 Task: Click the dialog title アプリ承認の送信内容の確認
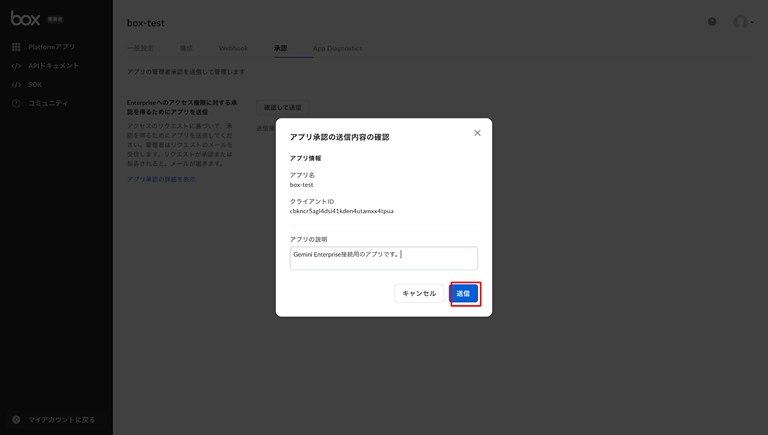(339, 137)
